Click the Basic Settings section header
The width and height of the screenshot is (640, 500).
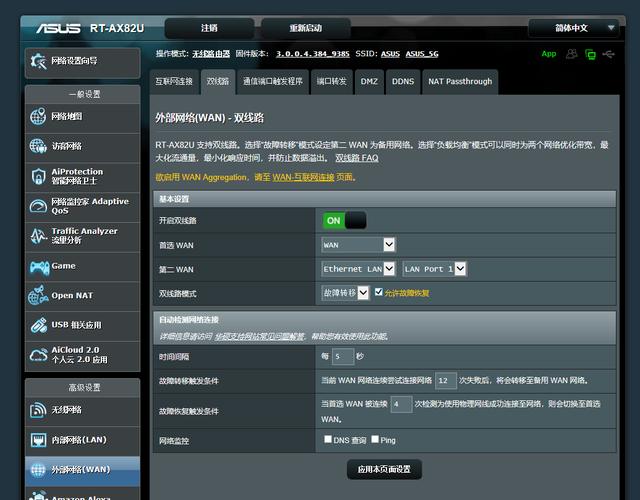coord(384,199)
